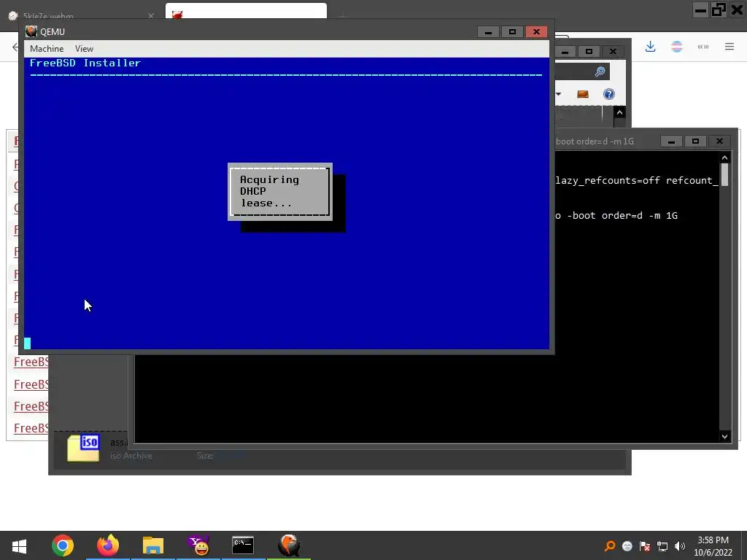Close the outer browser window
Viewport: 747px width, 560px height.
(737, 10)
